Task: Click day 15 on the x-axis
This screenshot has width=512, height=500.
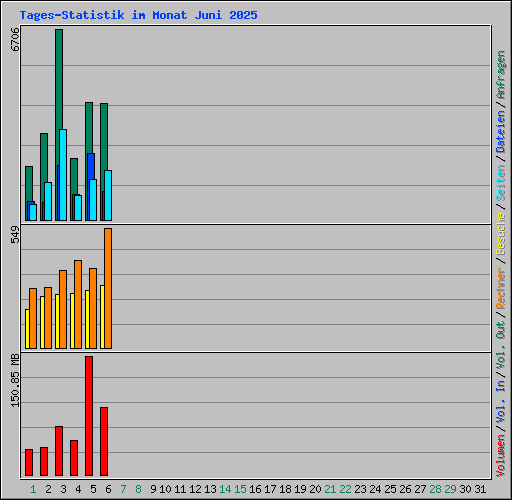Action: coord(240,489)
